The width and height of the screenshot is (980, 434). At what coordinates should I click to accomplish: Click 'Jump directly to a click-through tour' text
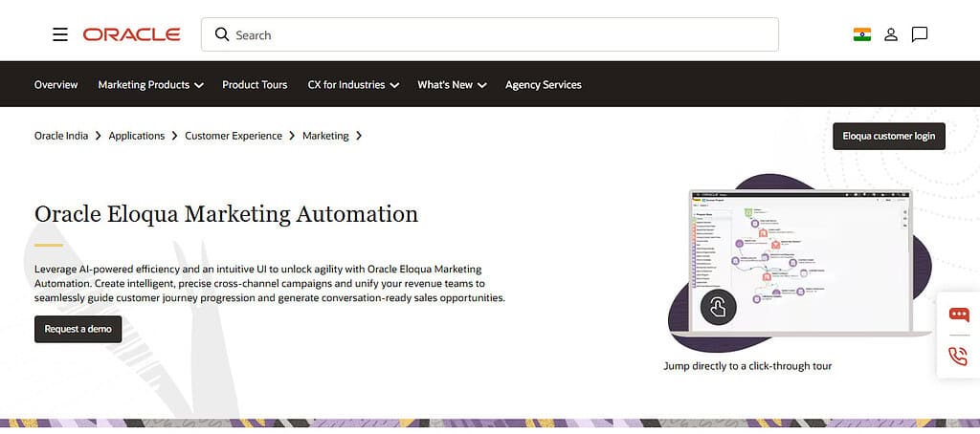pyautogui.click(x=747, y=366)
